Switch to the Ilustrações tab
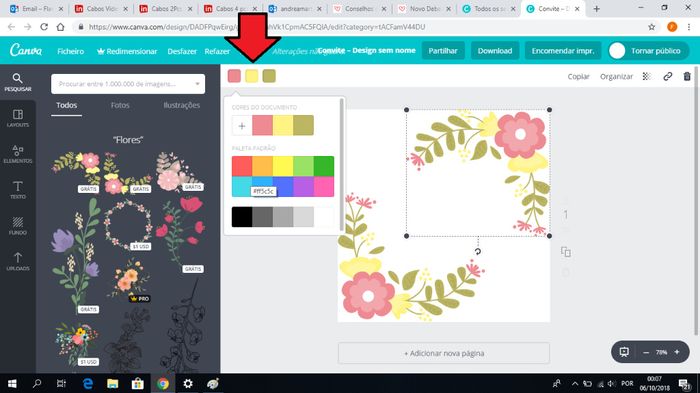Viewport: 700px width, 393px height. tap(181, 105)
